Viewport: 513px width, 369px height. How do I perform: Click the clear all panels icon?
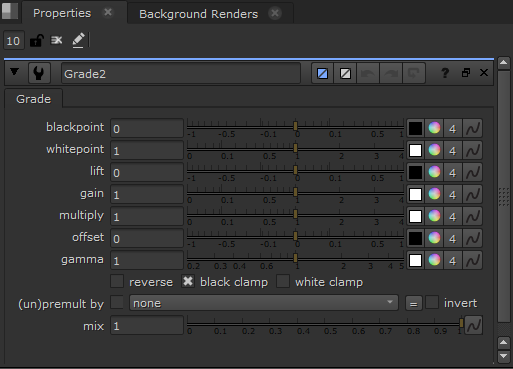(57, 41)
